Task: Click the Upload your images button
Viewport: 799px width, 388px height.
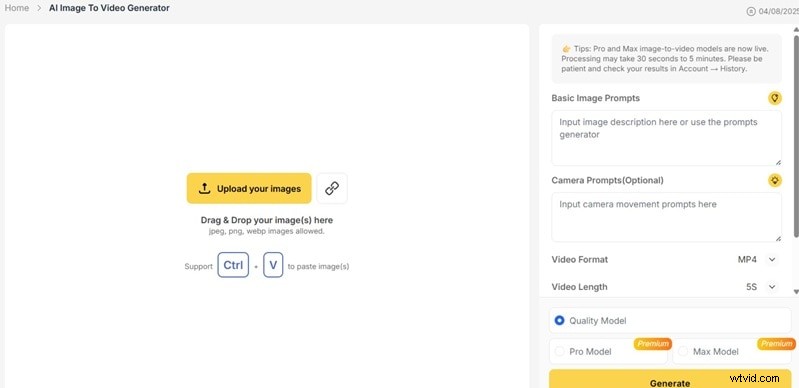Action: point(249,188)
